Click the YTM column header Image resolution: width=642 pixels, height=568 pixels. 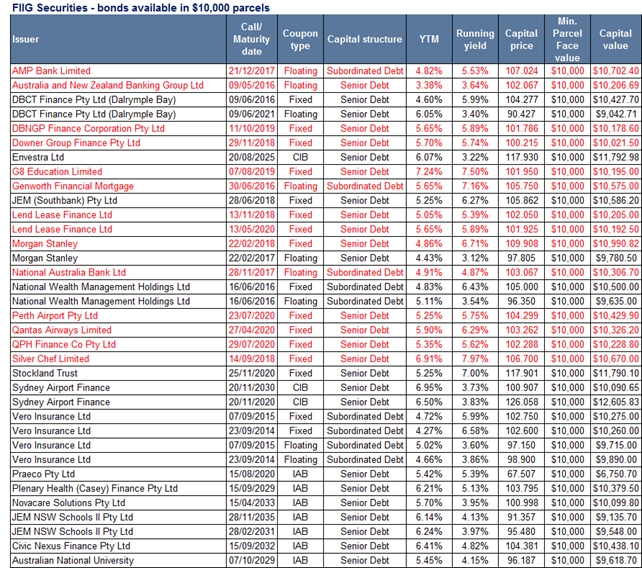coord(429,39)
